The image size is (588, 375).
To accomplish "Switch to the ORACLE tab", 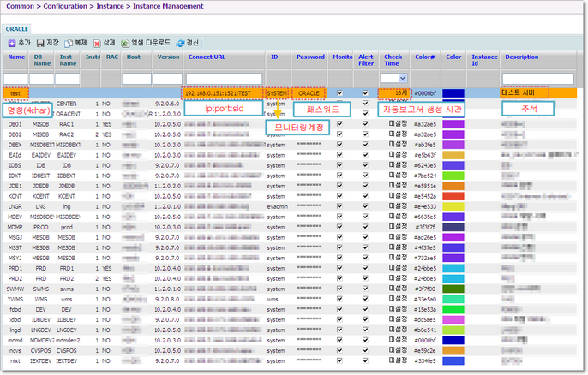I will pyautogui.click(x=17, y=28).
